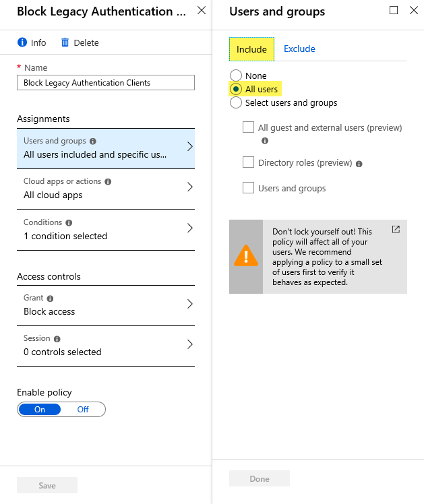Expand Grant access controls row
The height and width of the screenshot is (504, 424).
tap(106, 305)
